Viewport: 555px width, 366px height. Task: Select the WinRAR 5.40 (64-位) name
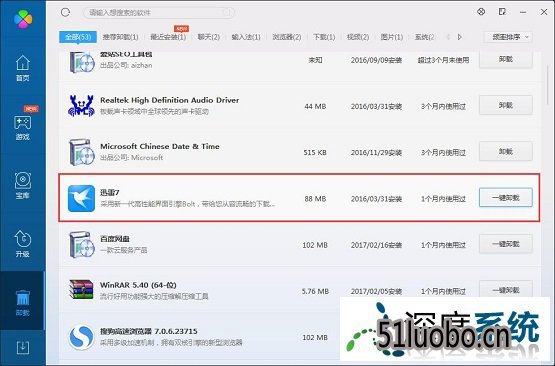tap(138, 285)
